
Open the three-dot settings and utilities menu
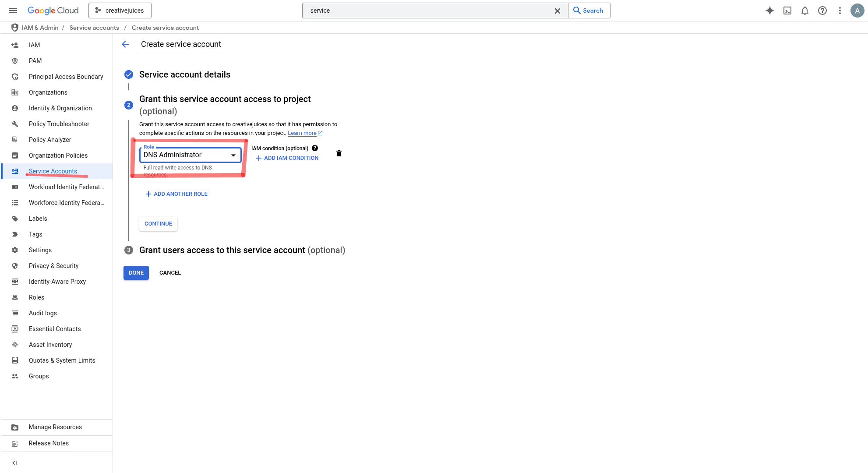[x=840, y=11]
